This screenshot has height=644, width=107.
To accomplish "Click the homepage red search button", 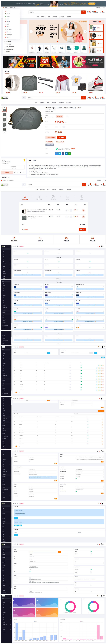I will pos(83,12).
